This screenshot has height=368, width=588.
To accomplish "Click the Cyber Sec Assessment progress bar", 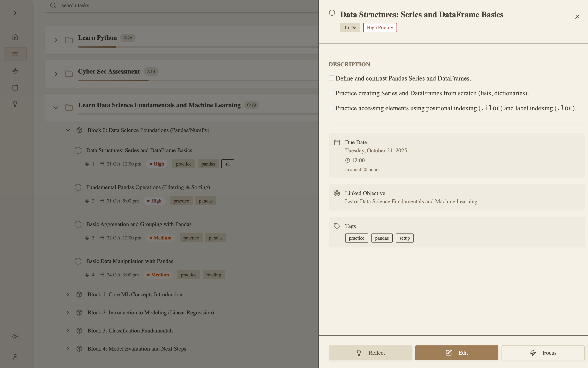I will pyautogui.click(x=198, y=80).
